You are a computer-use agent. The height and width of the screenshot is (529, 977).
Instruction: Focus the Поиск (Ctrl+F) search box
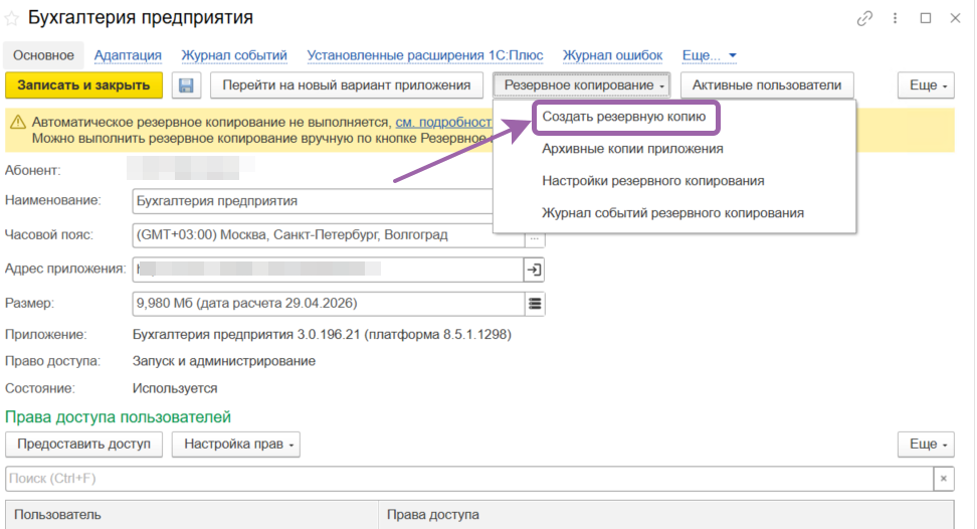click(x=469, y=479)
